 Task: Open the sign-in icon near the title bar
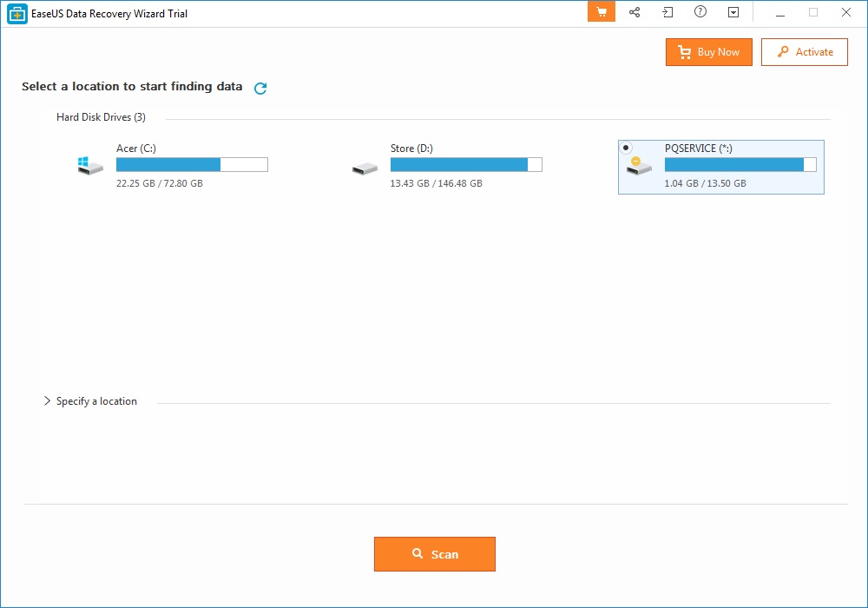point(667,12)
